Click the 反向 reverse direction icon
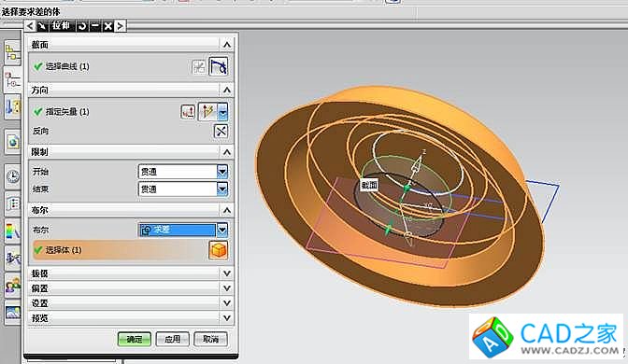Viewport: 628px width, 364px height. pos(221,132)
